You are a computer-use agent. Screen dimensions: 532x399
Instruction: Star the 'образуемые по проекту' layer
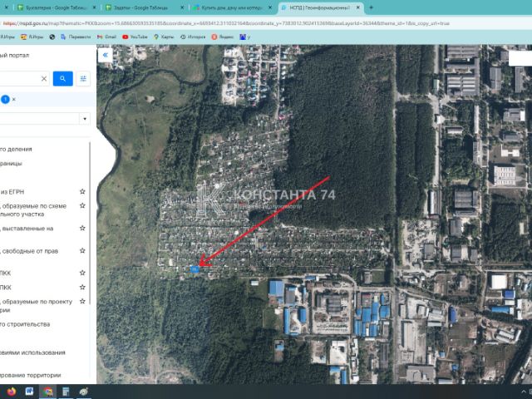[82, 301]
